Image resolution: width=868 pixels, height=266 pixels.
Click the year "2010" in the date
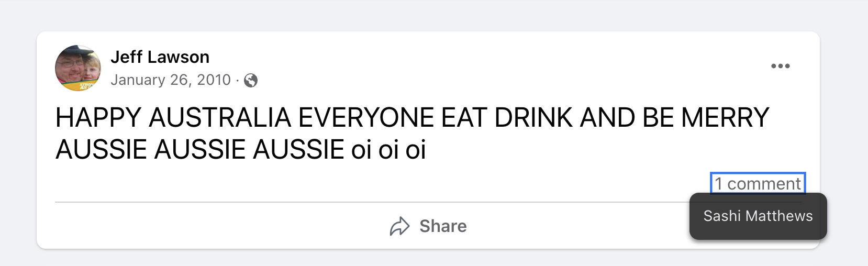click(x=214, y=80)
